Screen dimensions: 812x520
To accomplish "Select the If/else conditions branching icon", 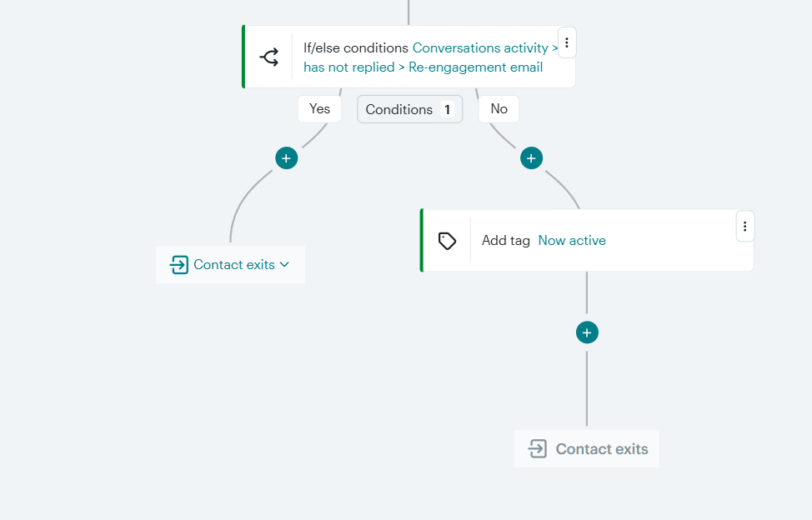I will point(268,57).
